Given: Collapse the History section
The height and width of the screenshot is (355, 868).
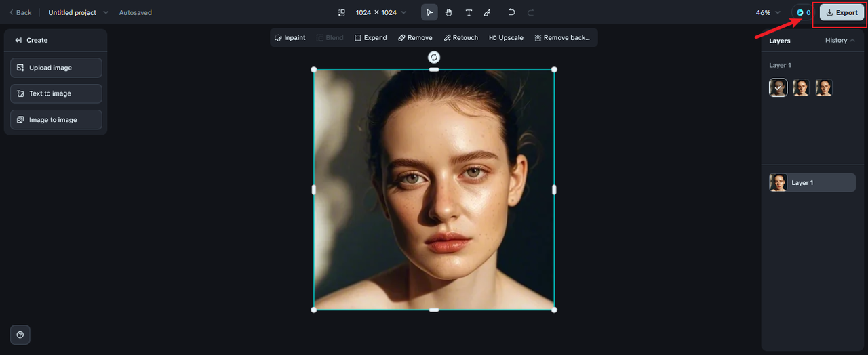Looking at the screenshot, I should 840,41.
